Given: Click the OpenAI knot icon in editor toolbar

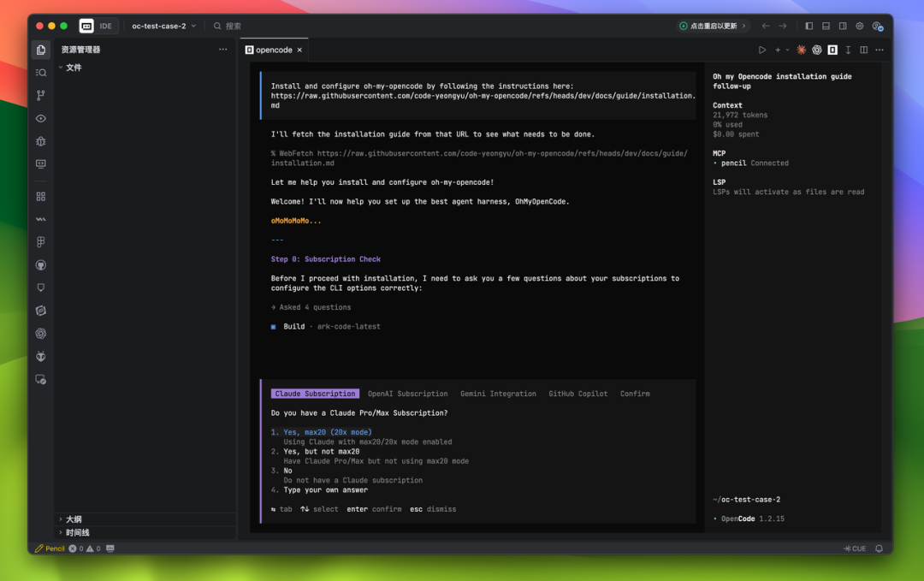Looking at the screenshot, I should click(x=817, y=50).
